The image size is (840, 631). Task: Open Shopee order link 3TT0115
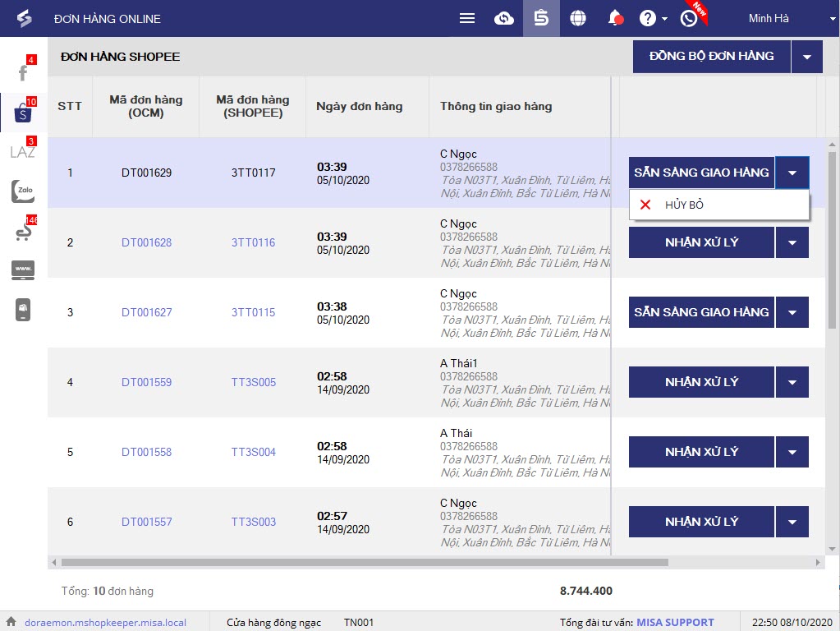pos(254,312)
